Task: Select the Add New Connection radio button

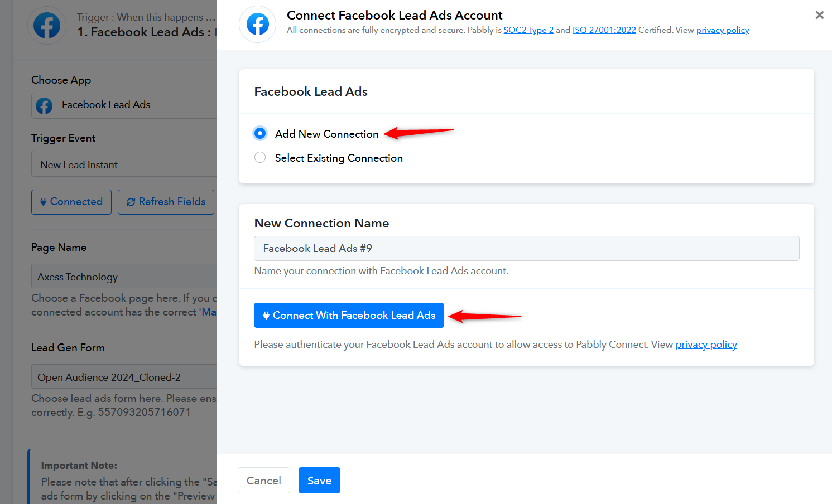Action: click(x=260, y=133)
